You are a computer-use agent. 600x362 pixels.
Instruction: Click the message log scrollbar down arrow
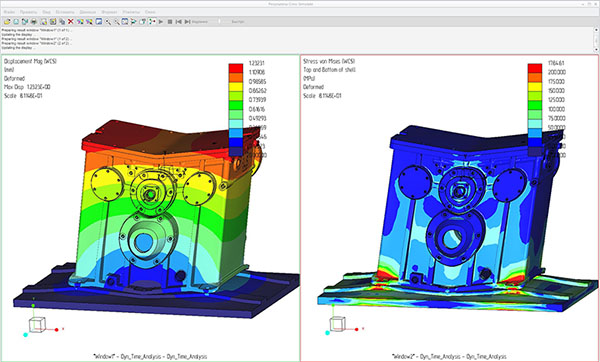click(x=597, y=49)
